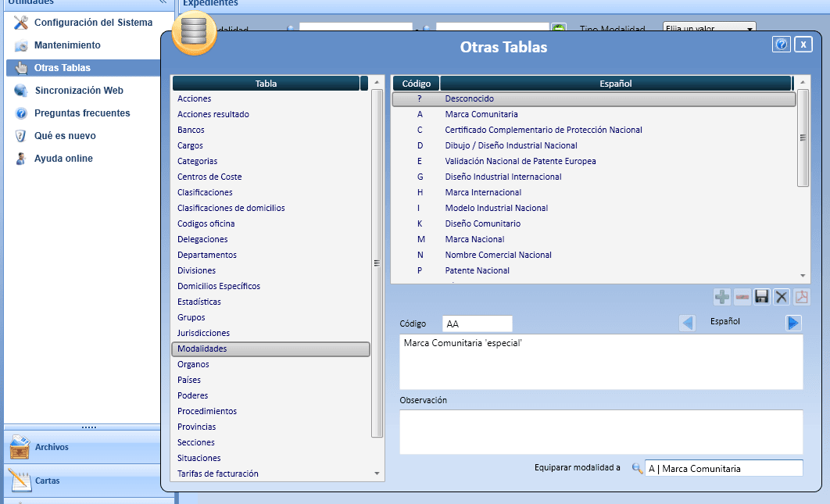
Task: Sort by the Código column header
Action: tap(416, 84)
